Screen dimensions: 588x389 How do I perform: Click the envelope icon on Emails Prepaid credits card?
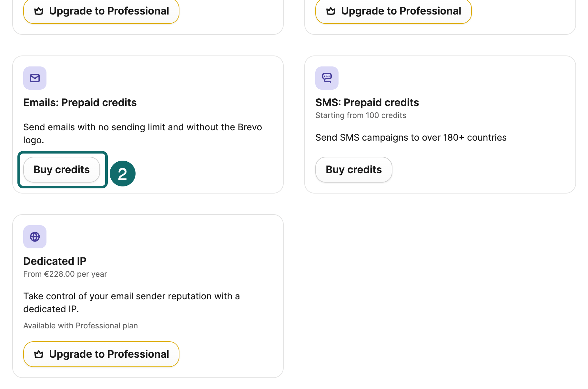(x=35, y=78)
